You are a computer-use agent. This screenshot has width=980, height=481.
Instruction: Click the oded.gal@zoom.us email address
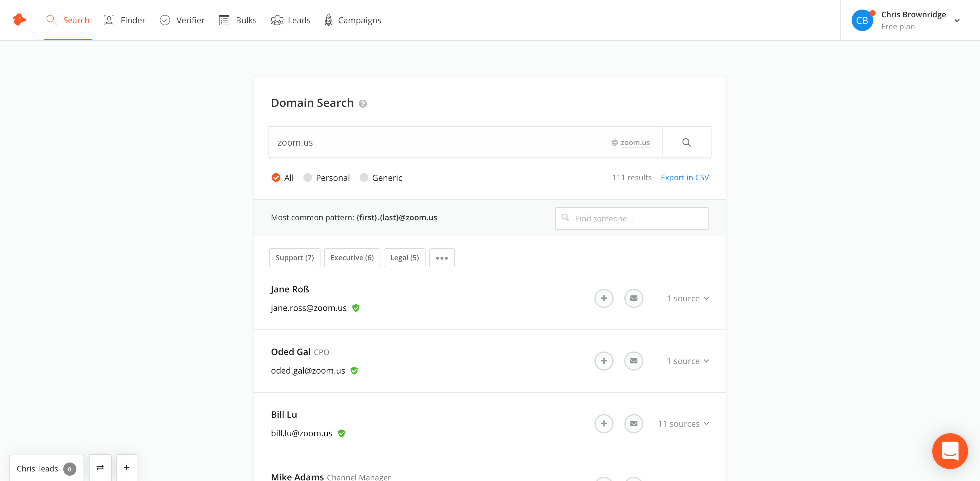tap(308, 371)
